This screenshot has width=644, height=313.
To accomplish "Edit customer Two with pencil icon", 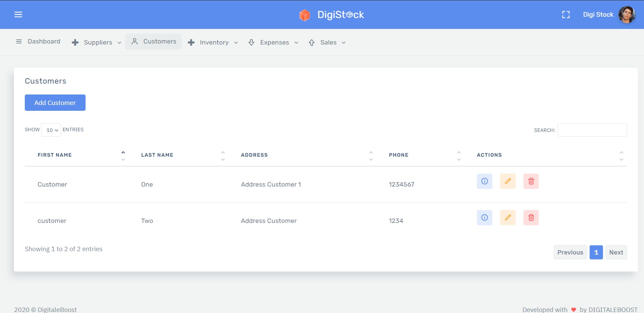I will click(x=508, y=218).
